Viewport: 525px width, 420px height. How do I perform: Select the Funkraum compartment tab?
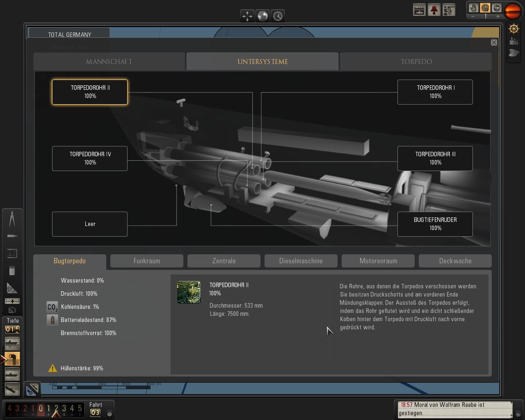coord(147,261)
